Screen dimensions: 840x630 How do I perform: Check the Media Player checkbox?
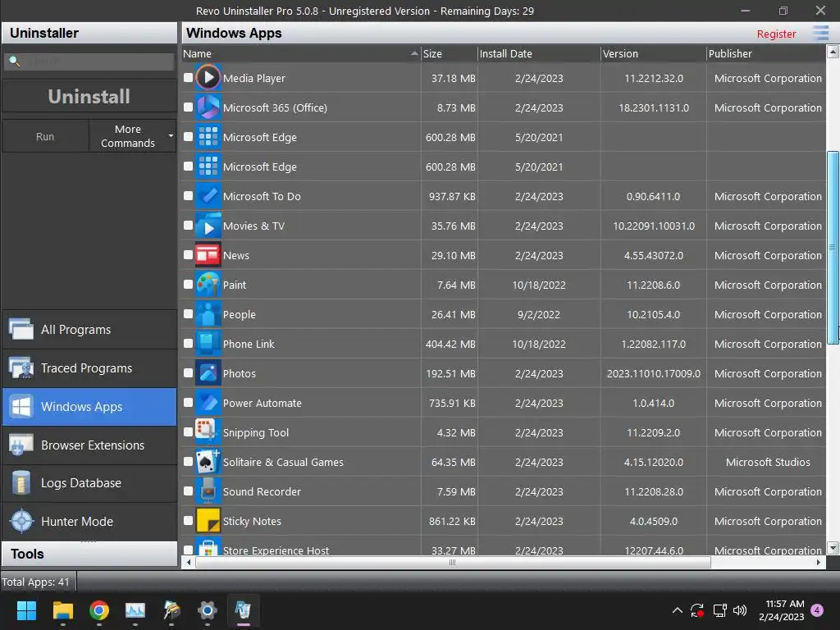188,78
